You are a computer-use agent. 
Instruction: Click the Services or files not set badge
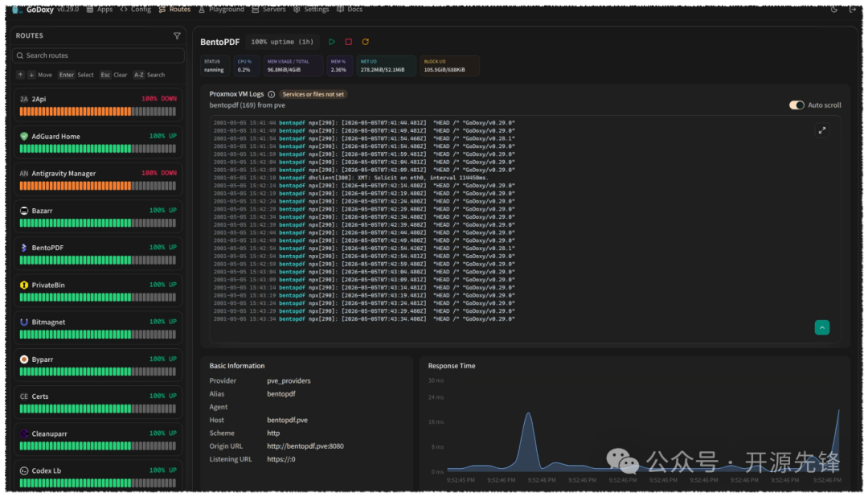pyautogui.click(x=313, y=94)
